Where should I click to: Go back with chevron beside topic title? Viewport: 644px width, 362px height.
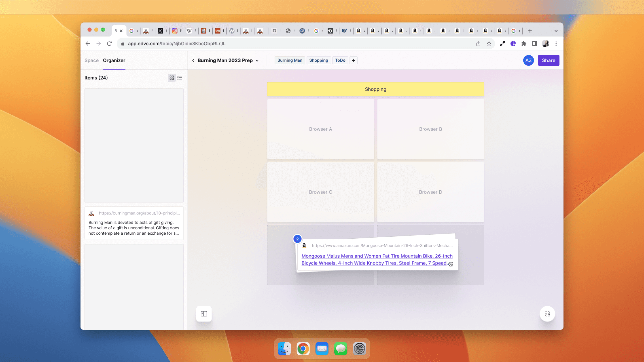pos(193,61)
